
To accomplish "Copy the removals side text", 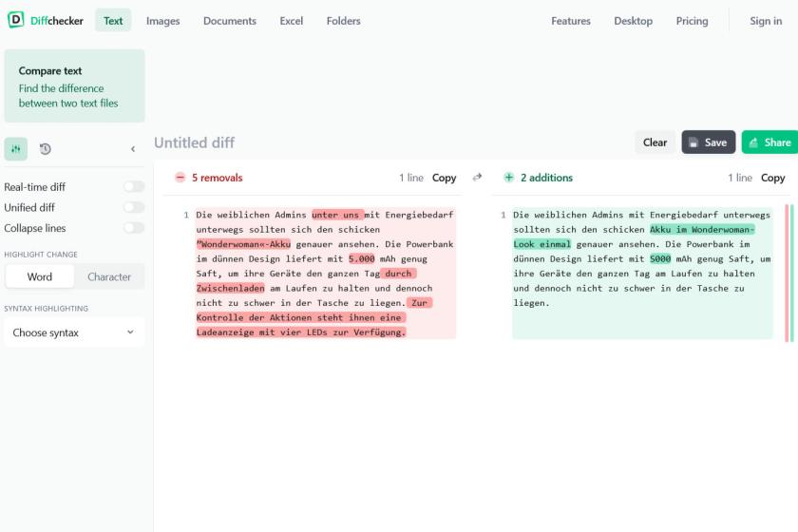I will [x=444, y=178].
